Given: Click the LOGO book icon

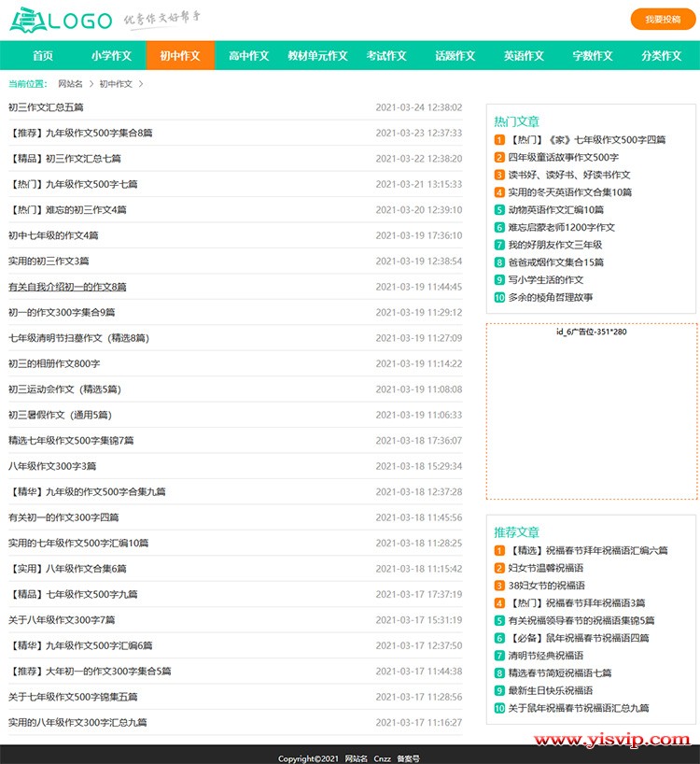Looking at the screenshot, I should pos(26,19).
